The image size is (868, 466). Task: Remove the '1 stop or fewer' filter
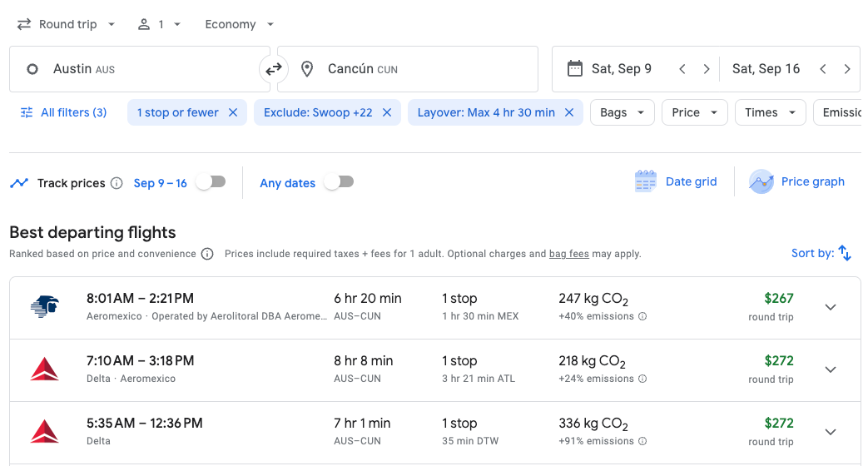pyautogui.click(x=233, y=112)
